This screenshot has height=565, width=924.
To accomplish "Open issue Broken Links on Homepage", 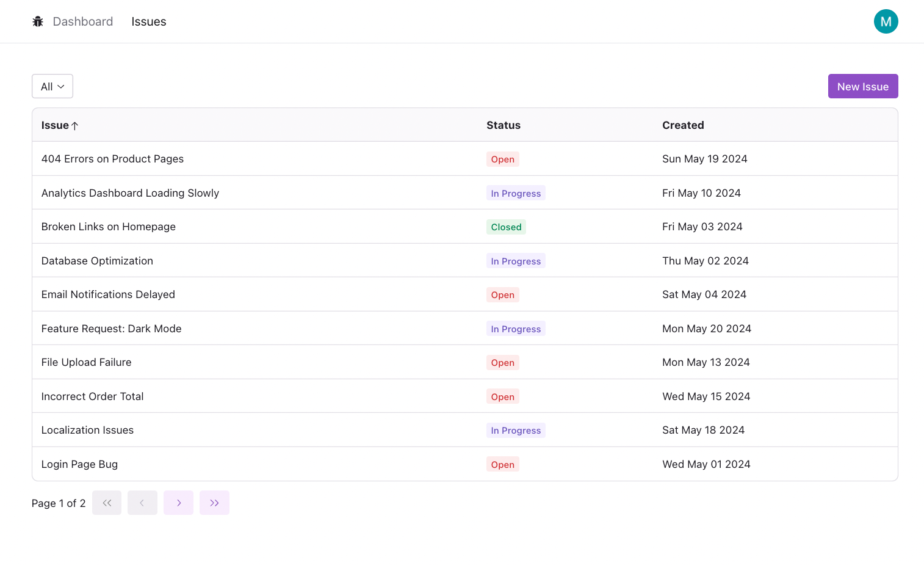I will [x=109, y=227].
